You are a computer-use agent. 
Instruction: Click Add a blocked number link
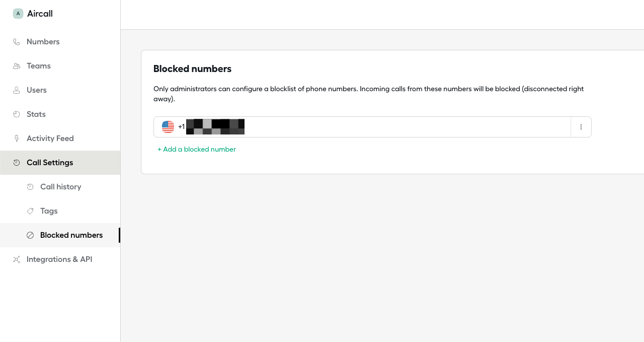(x=197, y=149)
